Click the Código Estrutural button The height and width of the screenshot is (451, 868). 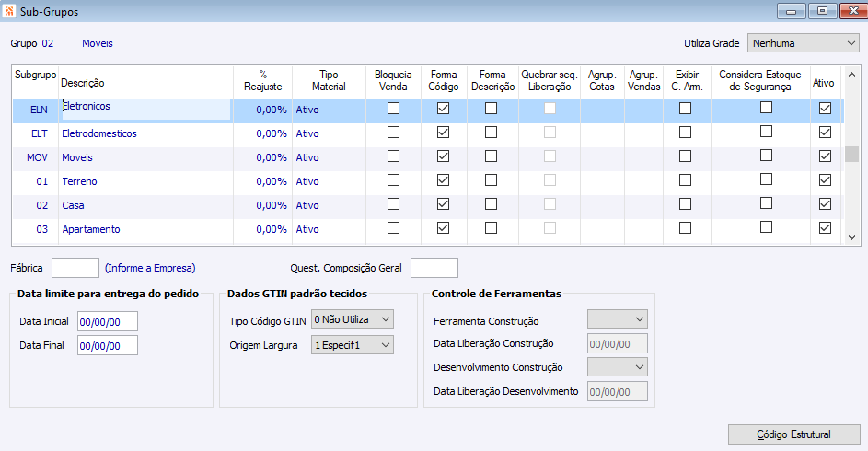(793, 434)
